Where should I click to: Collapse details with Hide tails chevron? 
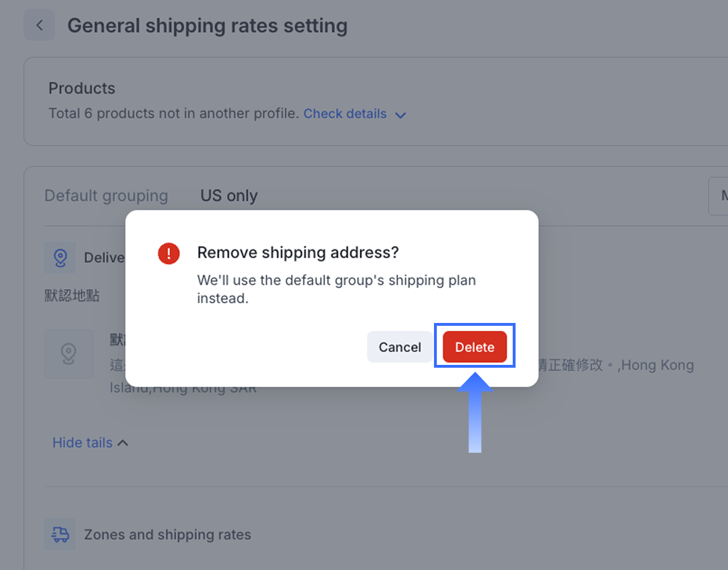123,443
